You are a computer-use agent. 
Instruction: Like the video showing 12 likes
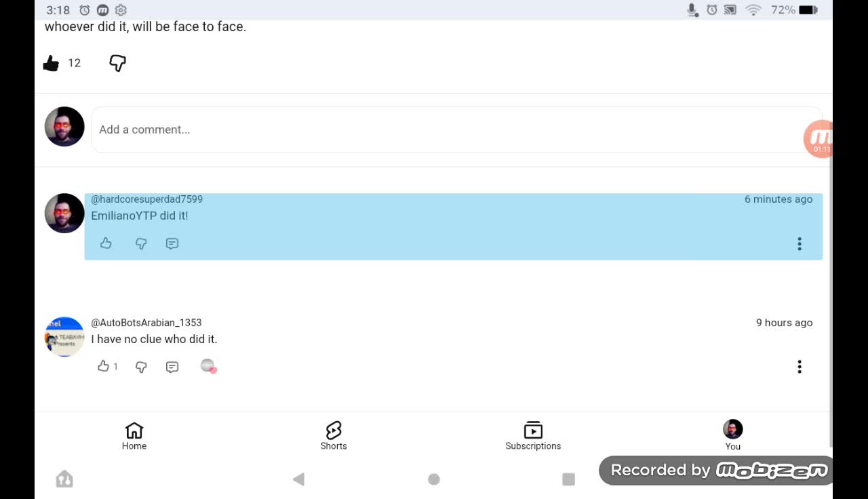coord(52,62)
